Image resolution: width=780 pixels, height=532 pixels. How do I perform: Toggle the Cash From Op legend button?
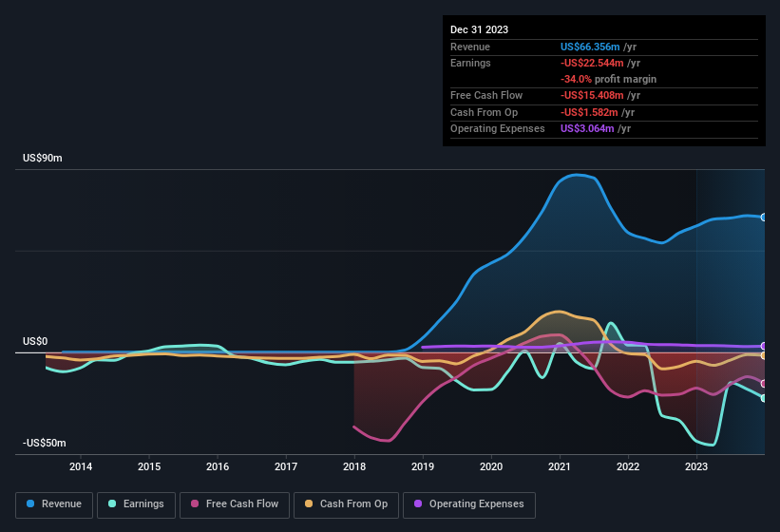(x=346, y=504)
